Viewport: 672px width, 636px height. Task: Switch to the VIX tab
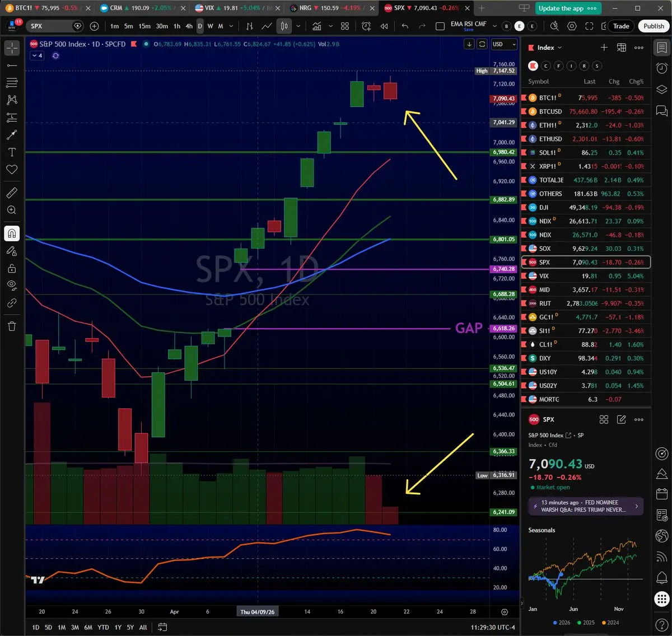(x=236, y=8)
